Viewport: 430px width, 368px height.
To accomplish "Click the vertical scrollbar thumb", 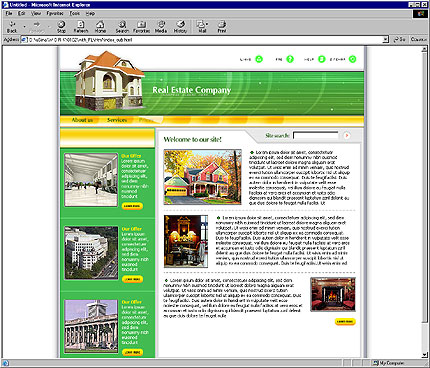I will (x=424, y=187).
